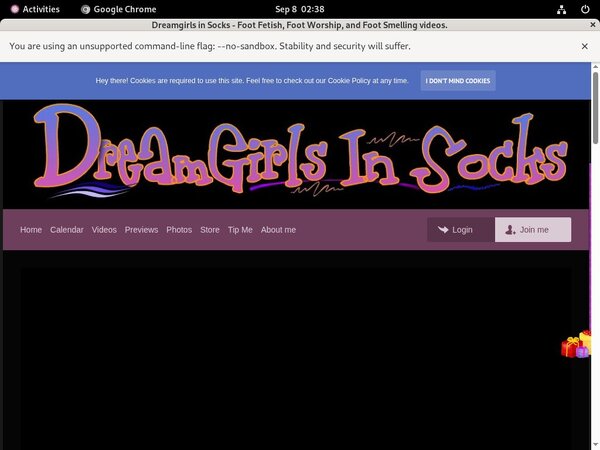600x450 pixels.
Task: Select Videos in the navigation bar
Action: pyautogui.click(x=104, y=230)
